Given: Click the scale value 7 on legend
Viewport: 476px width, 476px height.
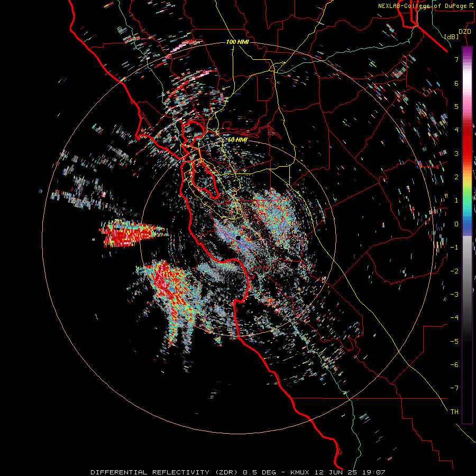Looking at the screenshot, I should point(456,60).
